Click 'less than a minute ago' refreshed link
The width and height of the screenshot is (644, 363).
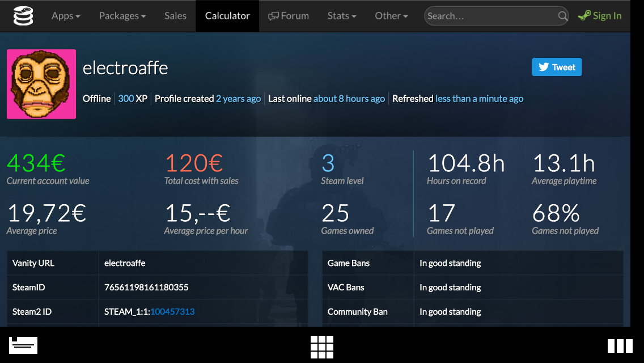[x=479, y=99]
